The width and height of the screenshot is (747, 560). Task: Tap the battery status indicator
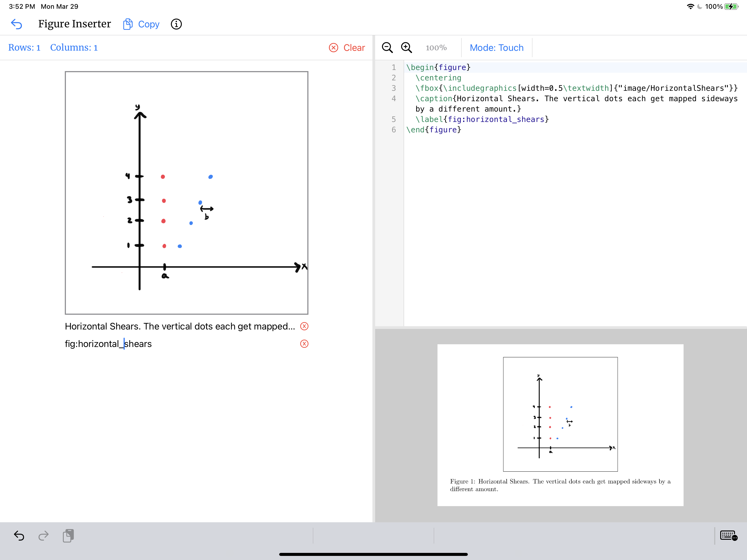point(731,6)
